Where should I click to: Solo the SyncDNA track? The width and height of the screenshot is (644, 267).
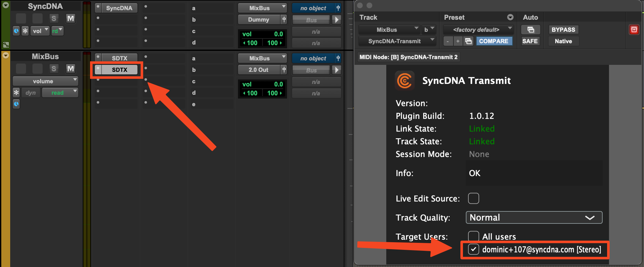53,19
